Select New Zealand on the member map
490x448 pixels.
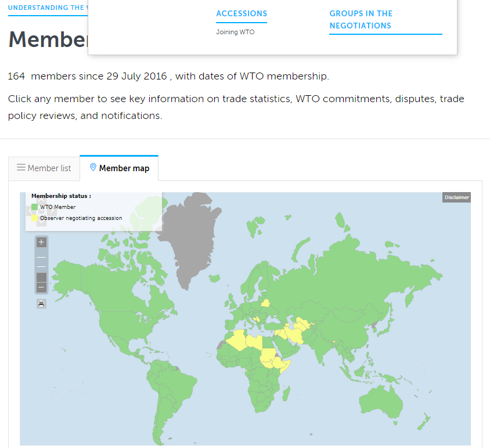[x=424, y=421]
